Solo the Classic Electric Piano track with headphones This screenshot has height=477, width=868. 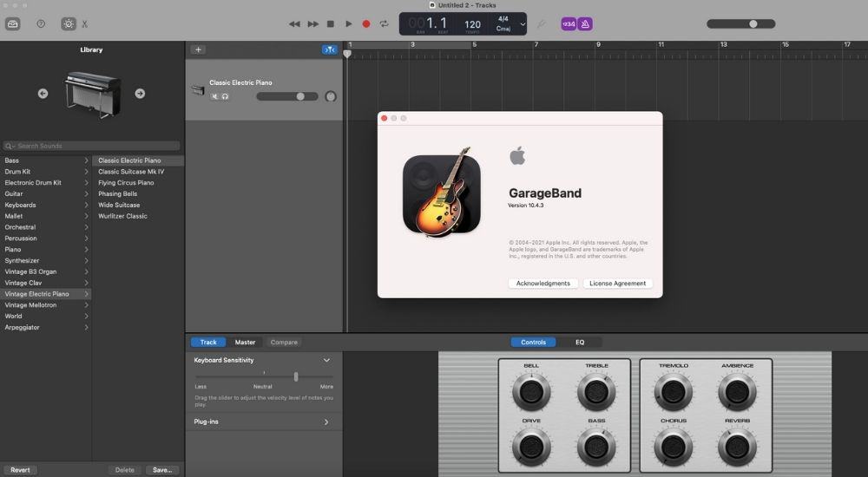pos(225,96)
